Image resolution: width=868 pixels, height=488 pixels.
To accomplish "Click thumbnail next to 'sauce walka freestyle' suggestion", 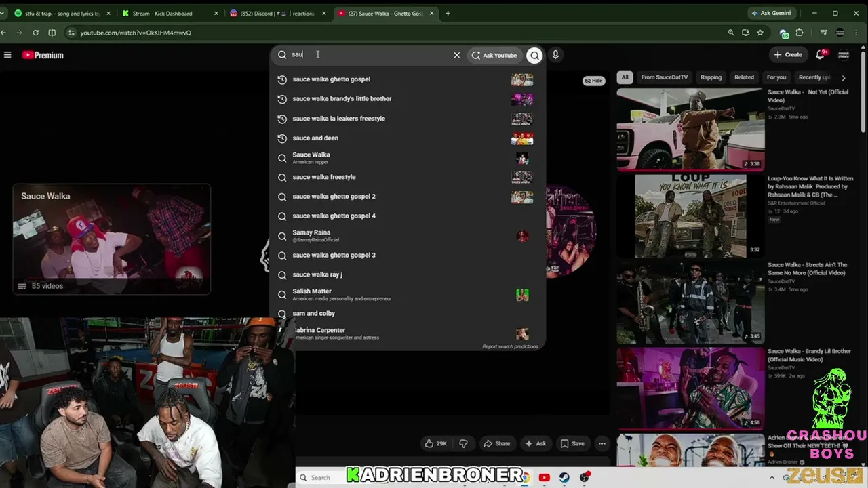I will click(521, 178).
